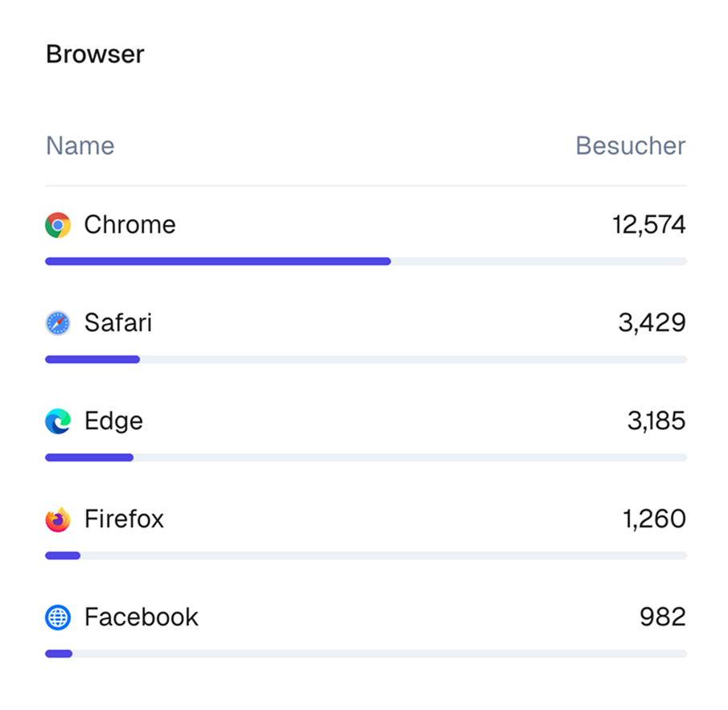Click Facebook's visitor progress bar

pos(365,654)
